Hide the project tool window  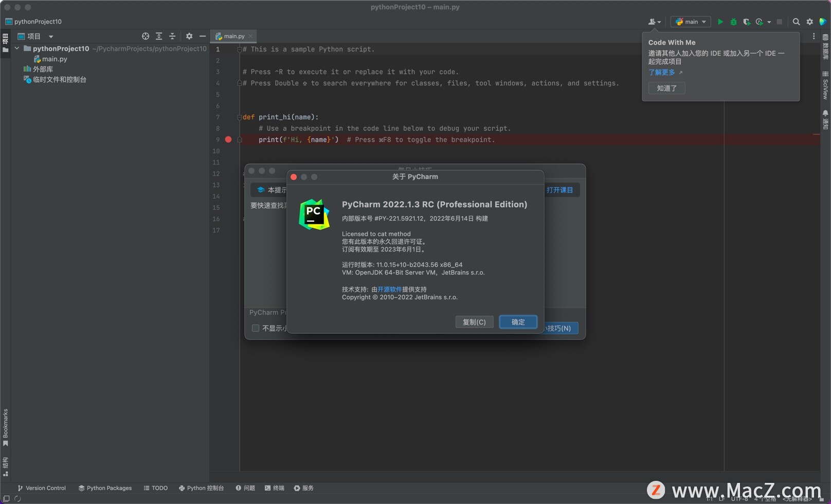[203, 36]
